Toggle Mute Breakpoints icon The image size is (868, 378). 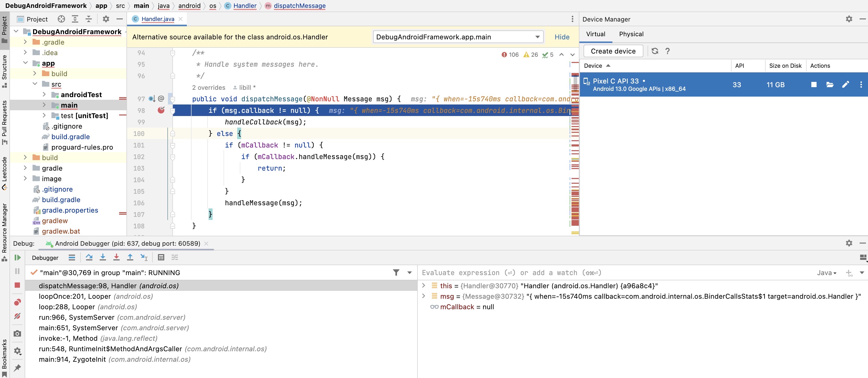point(18,316)
